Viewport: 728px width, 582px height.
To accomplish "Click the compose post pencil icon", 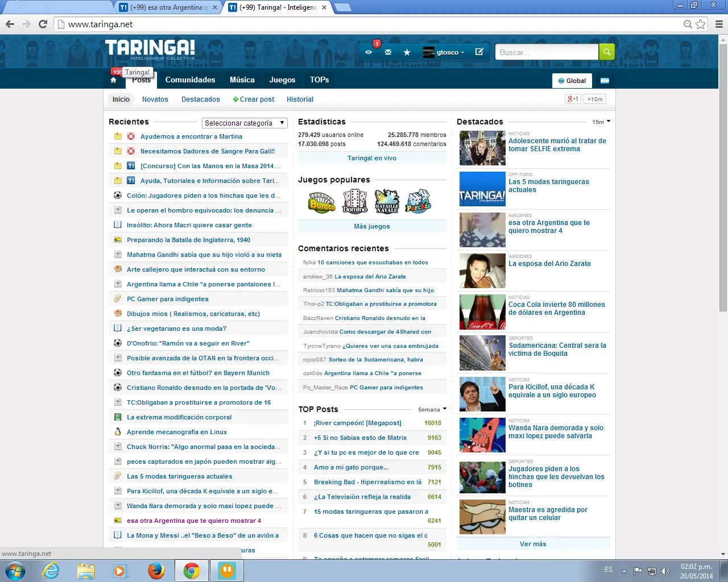I will tap(479, 52).
